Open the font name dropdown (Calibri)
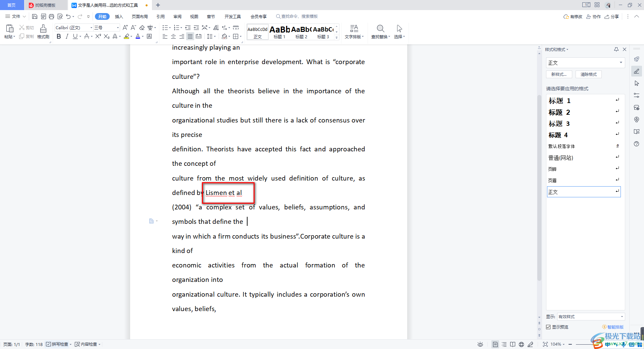644x349 pixels. pos(91,28)
